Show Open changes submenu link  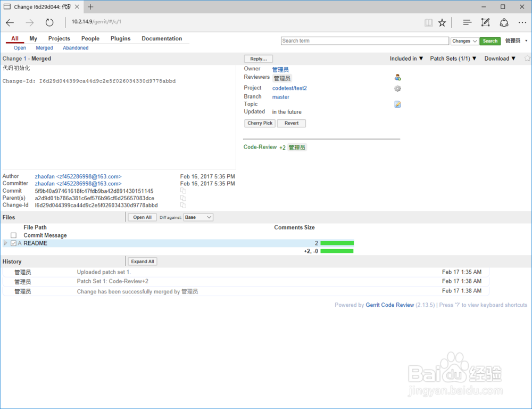pyautogui.click(x=20, y=48)
